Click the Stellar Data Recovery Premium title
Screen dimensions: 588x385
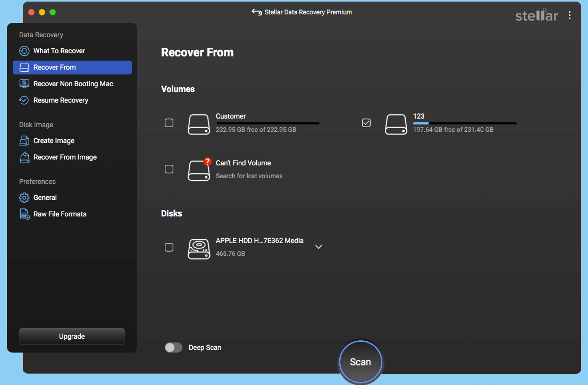point(308,12)
